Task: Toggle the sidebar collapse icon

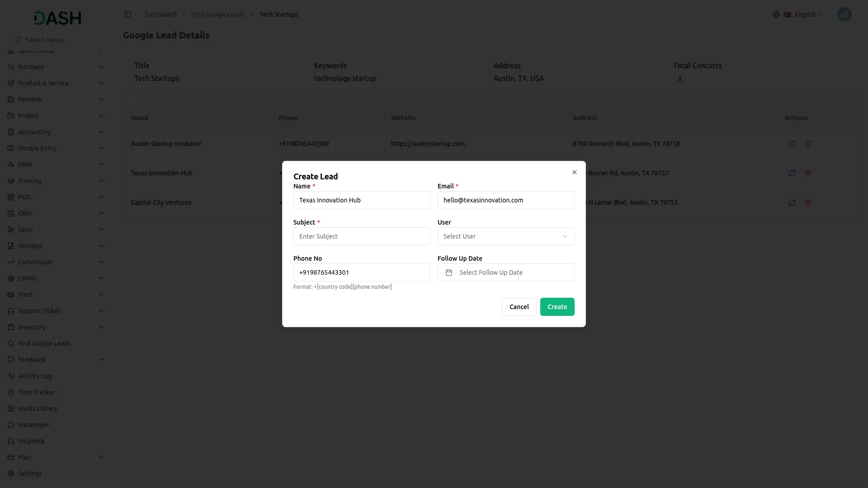Action: 127,14
